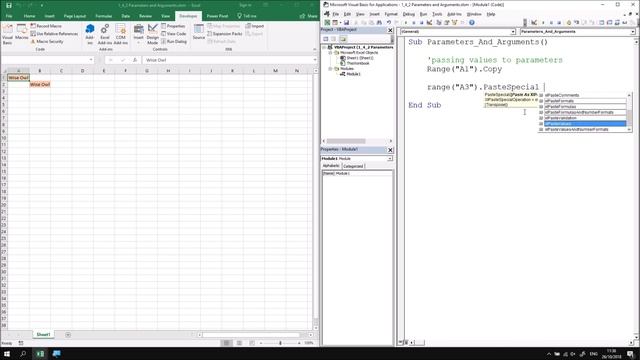The image size is (640, 360).
Task: Open Project Explorer from VBA toolbar
Action: click(439, 23)
